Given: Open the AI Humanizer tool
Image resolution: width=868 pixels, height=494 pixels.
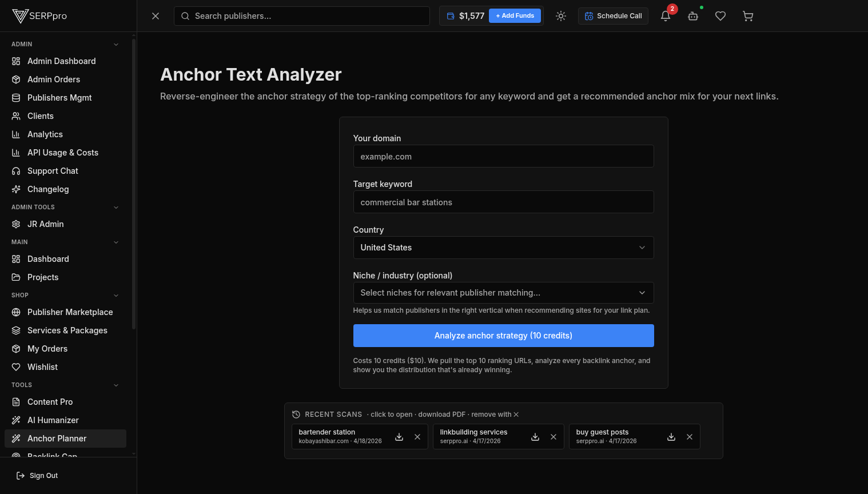Looking at the screenshot, I should point(52,420).
